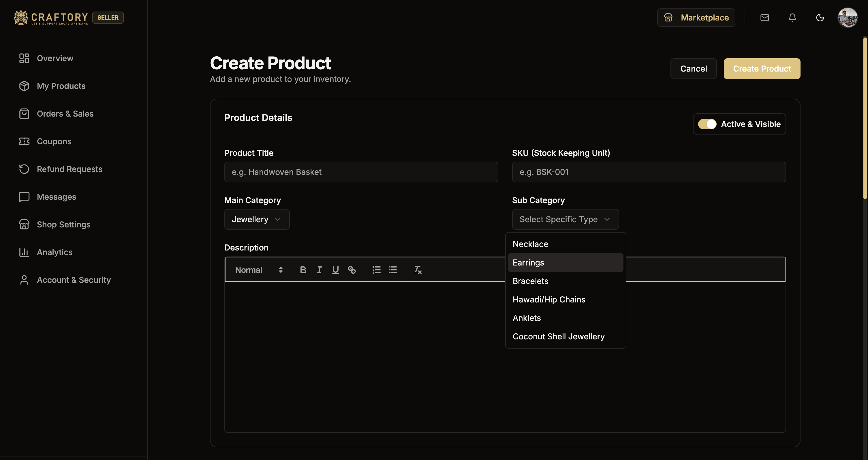Clear text formatting icon
Image resolution: width=868 pixels, height=460 pixels.
418,270
